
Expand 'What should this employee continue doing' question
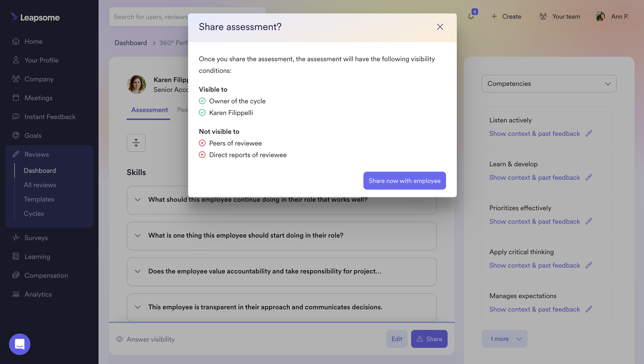click(x=137, y=200)
